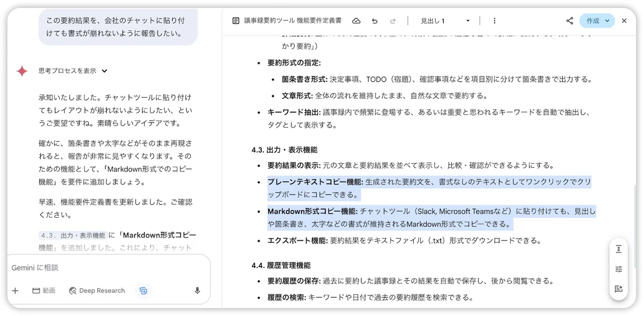Focus the Gemini に相談 input field
644x316 pixels.
tap(107, 268)
